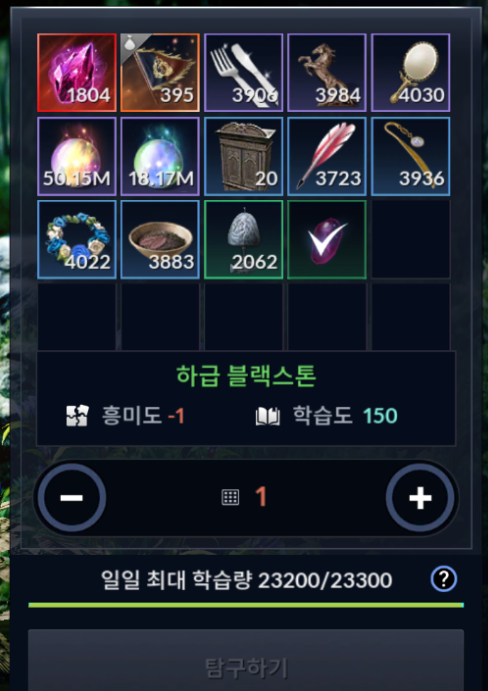
Task: Select the pink crystal item with 1804
Action: pos(77,73)
